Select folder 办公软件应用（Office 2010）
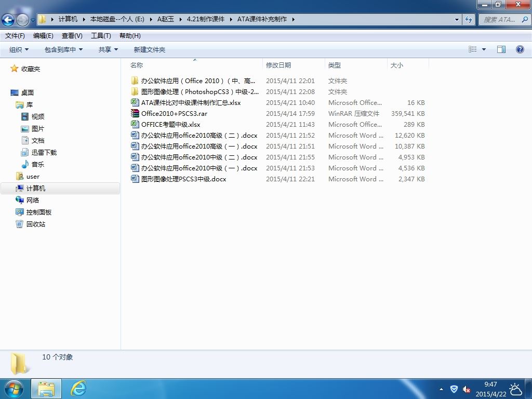 (198, 81)
